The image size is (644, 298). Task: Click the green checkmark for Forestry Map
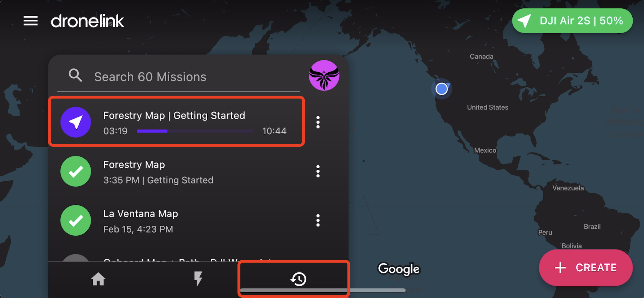tap(76, 171)
